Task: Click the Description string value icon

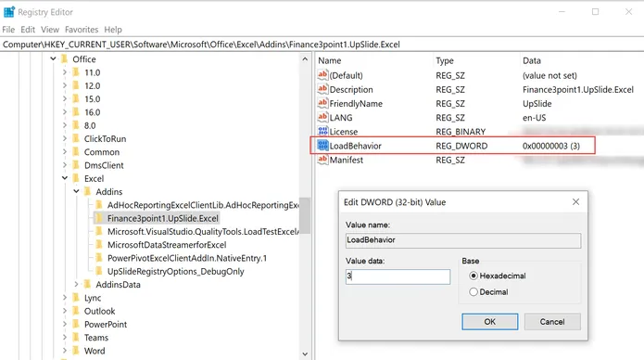Action: 322,89
